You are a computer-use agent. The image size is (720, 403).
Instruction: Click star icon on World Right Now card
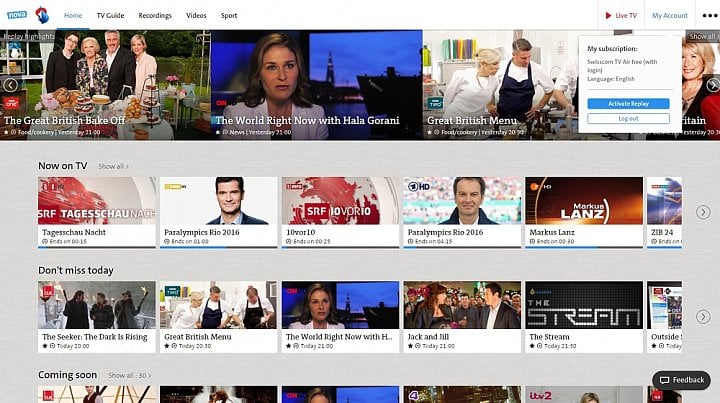[x=288, y=346]
